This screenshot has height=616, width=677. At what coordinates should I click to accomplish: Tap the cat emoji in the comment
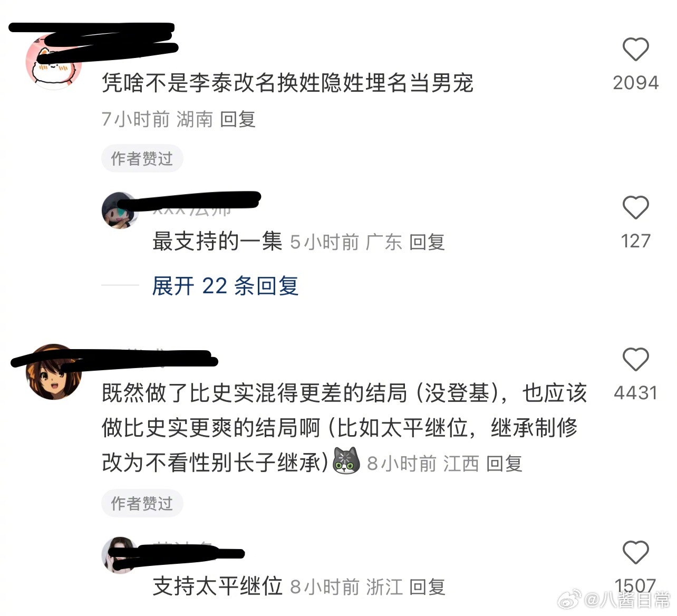coord(346,461)
